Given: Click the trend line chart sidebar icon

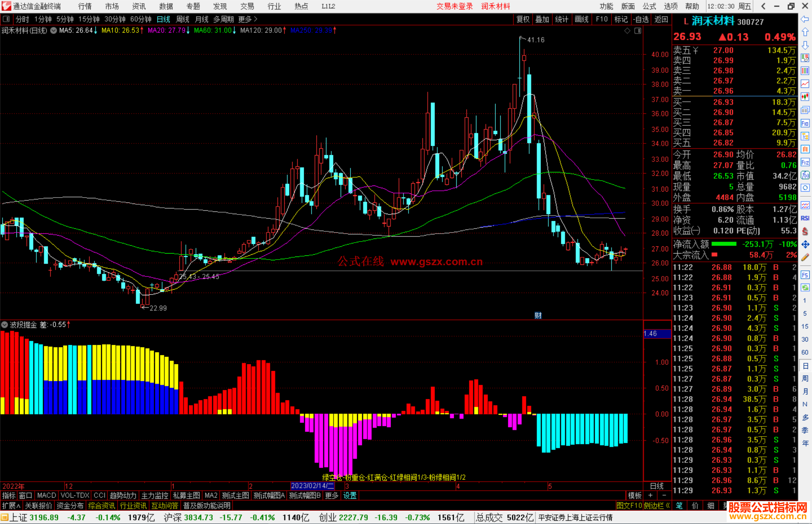Looking at the screenshot, I should pyautogui.click(x=805, y=84).
